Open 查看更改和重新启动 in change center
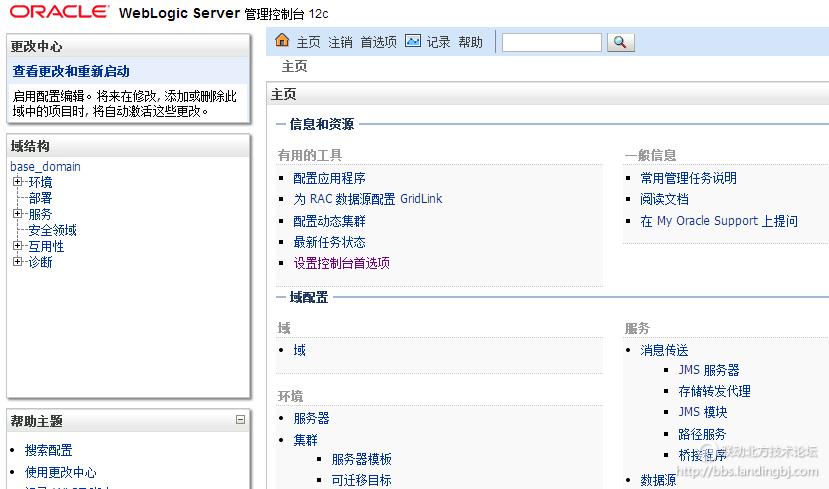Viewport: 829px width, 489px height. (x=71, y=71)
